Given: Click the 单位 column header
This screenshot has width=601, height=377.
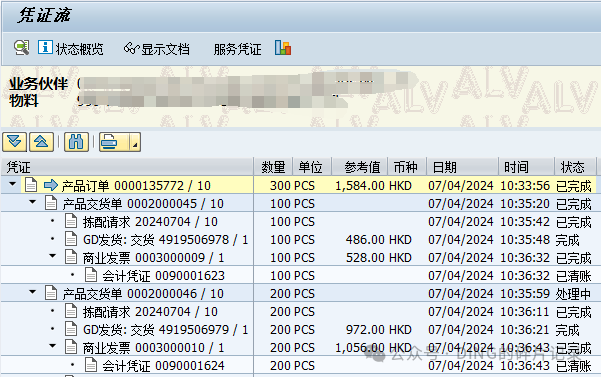Looking at the screenshot, I should 312,167.
